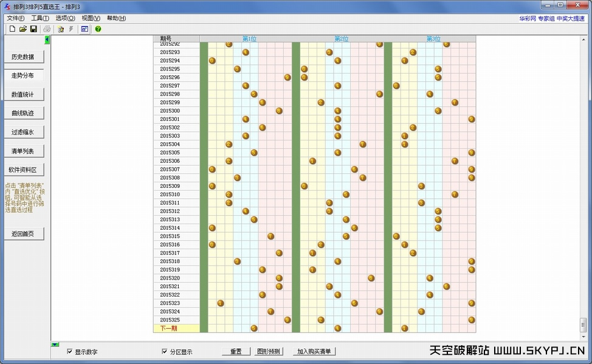Click the Open folder toolbar icon
This screenshot has height=364, width=592.
point(23,29)
